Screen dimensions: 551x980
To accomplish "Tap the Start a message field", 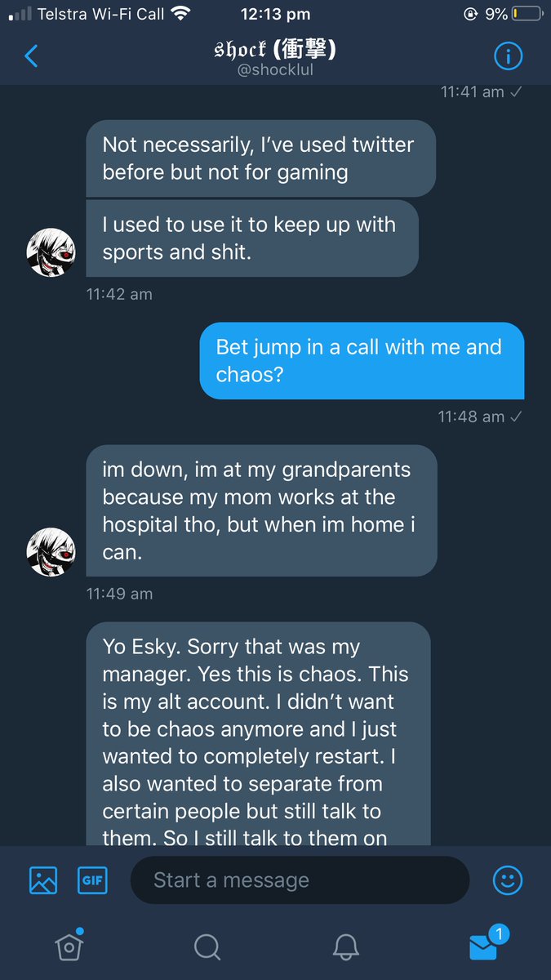I will click(x=300, y=880).
